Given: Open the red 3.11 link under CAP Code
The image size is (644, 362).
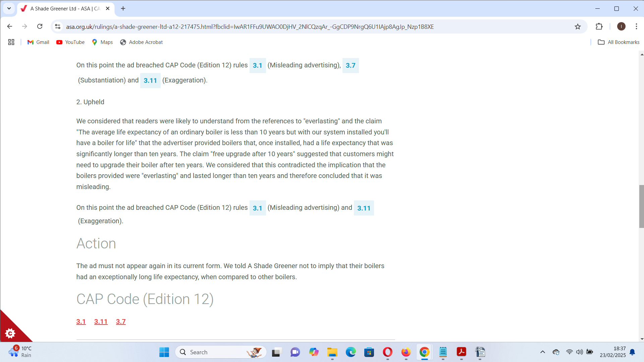Looking at the screenshot, I should point(101,321).
